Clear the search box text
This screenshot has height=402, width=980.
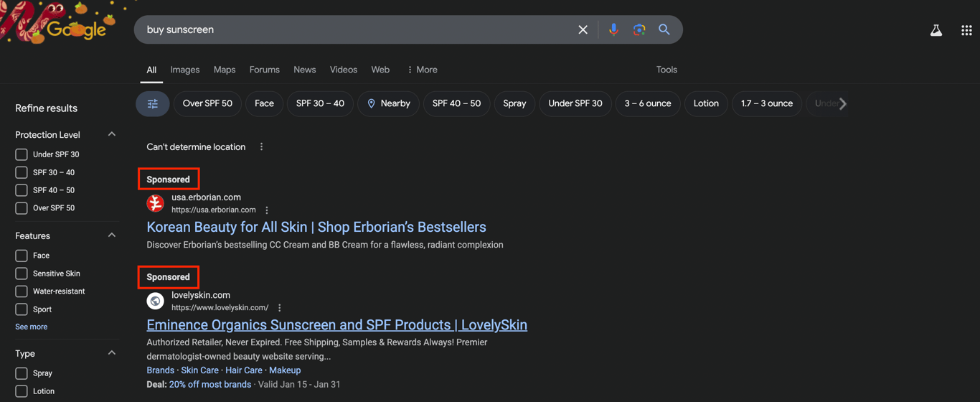point(583,30)
